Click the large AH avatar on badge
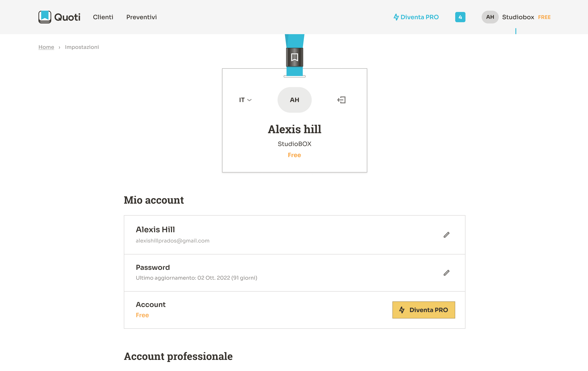 point(294,100)
